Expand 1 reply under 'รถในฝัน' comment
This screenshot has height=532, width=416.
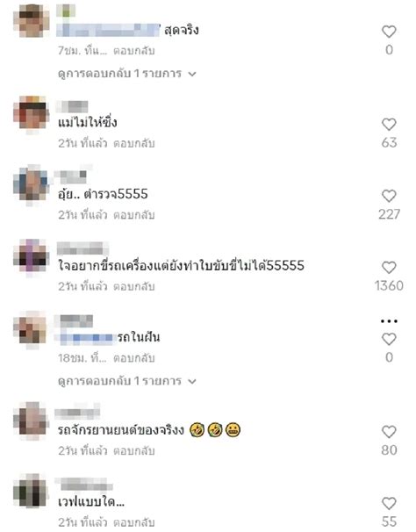coord(127,381)
